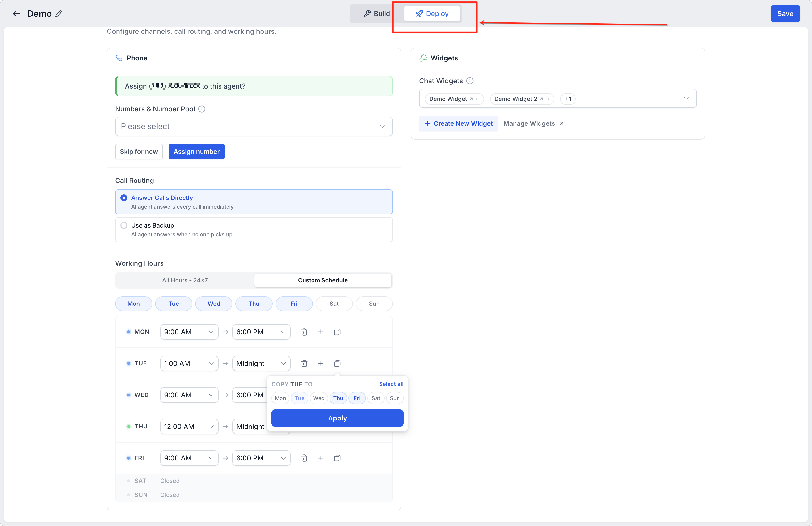Image resolution: width=812 pixels, height=526 pixels.
Task: Add another Monday time slot
Action: [321, 332]
